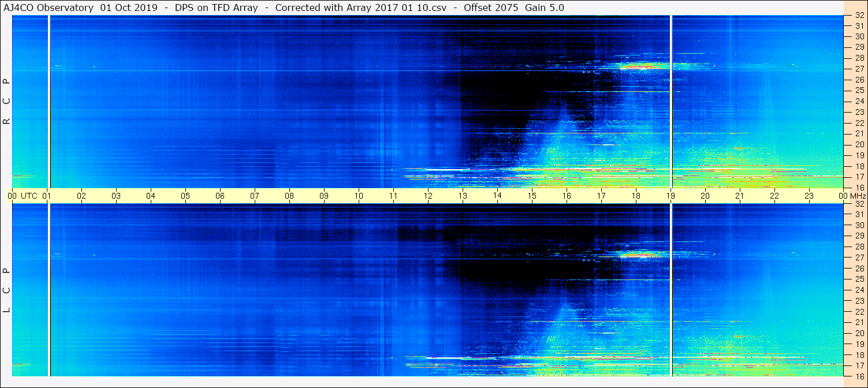Click the 32 MHz label of RCP scale
868x388 pixels.
point(859,16)
